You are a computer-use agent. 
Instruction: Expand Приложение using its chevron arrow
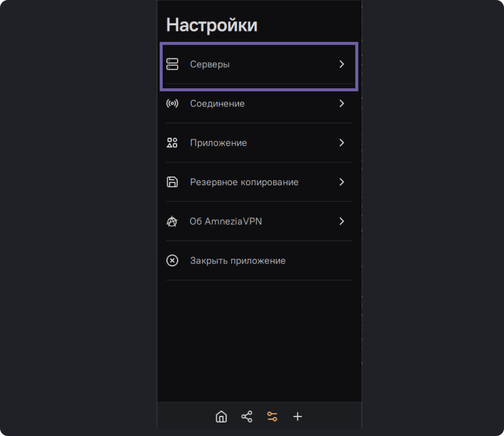coord(342,143)
